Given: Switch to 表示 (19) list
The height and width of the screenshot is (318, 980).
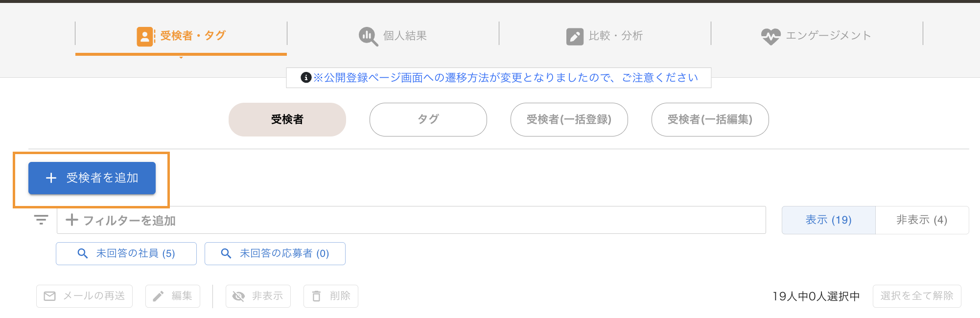Looking at the screenshot, I should tap(828, 220).
